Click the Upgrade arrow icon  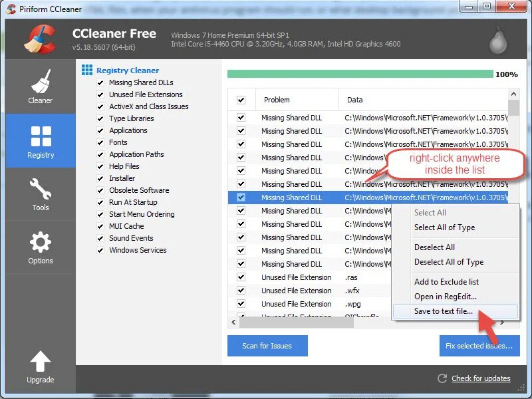tap(40, 360)
